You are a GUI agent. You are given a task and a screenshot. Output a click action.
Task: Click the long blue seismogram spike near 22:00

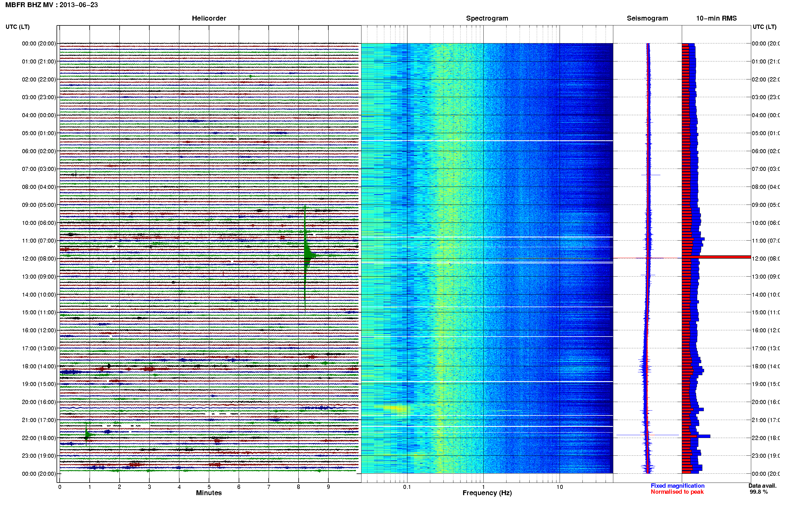pyautogui.click(x=647, y=435)
